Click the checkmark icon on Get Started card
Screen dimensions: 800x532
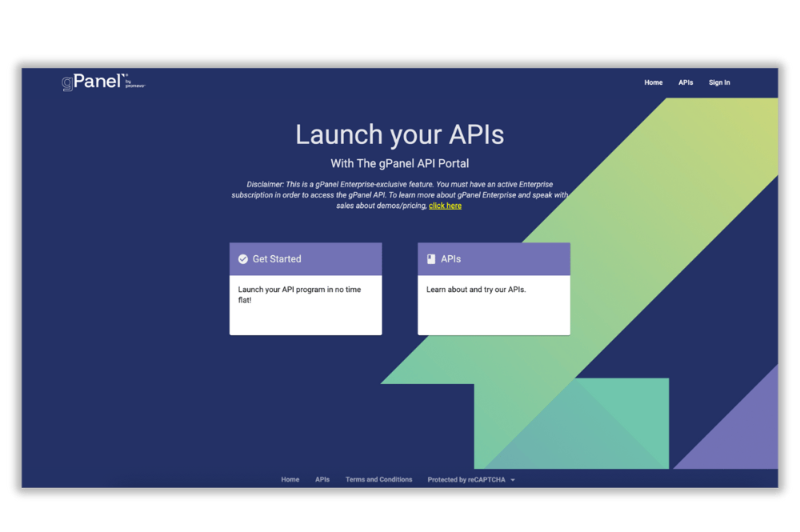tap(243, 259)
